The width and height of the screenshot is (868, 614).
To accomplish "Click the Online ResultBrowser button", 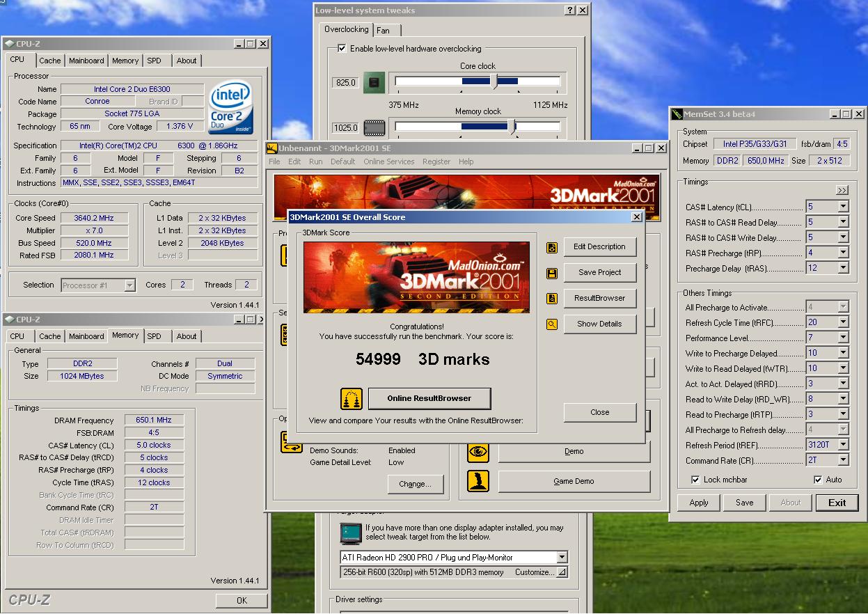I will (x=429, y=399).
